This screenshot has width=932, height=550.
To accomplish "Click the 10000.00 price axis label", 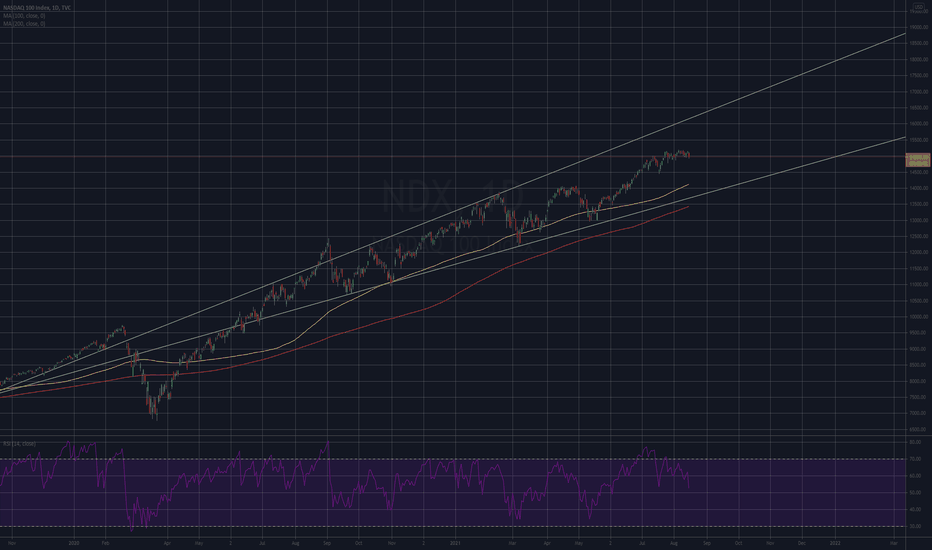I will [x=918, y=317].
